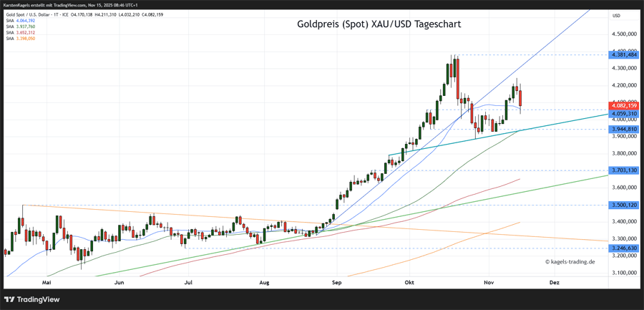Click the 3.944,810 support level label
The height and width of the screenshot is (310, 644).
pyautogui.click(x=623, y=130)
